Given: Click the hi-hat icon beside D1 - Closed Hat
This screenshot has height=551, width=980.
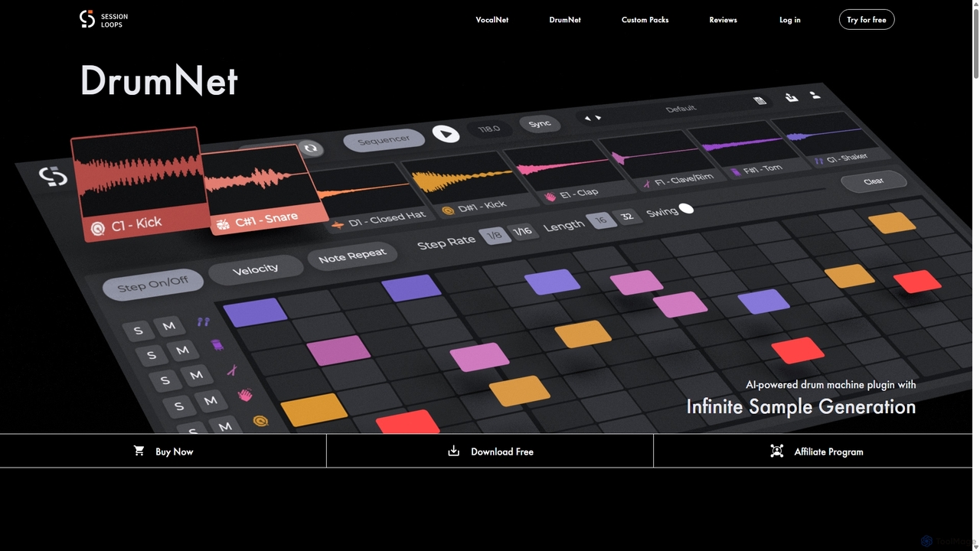Looking at the screenshot, I should tap(338, 225).
